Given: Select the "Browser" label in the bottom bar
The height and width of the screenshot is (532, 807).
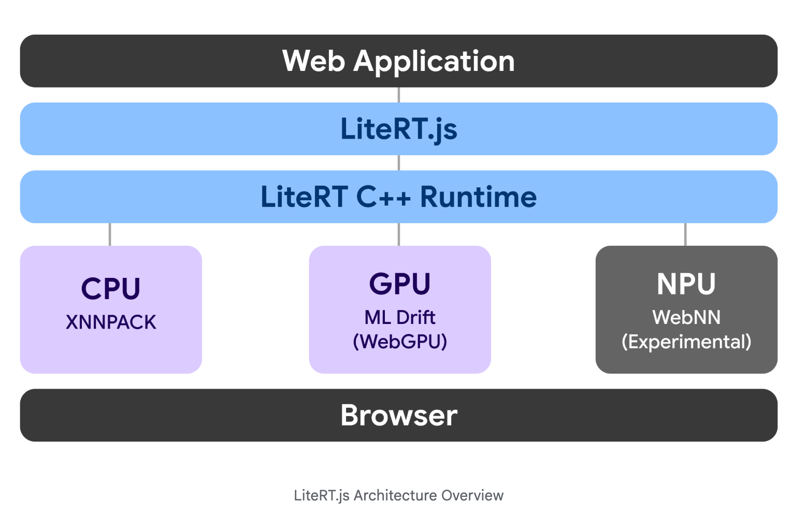Looking at the screenshot, I should (399, 415).
